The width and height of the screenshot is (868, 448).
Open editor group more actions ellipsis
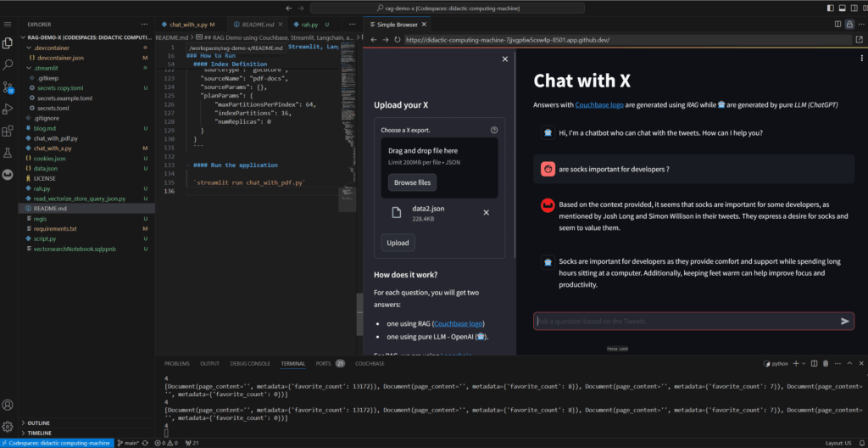(860, 25)
